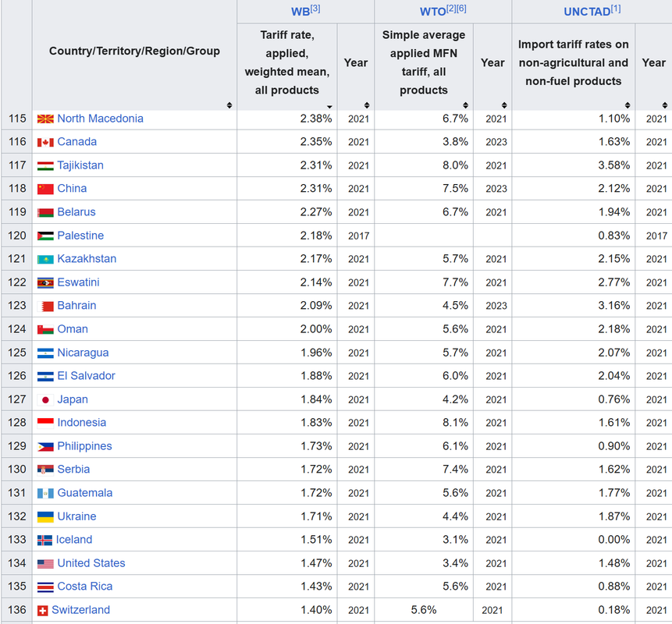Click the Japan flag icon
This screenshot has width=672, height=624.
click(x=45, y=400)
